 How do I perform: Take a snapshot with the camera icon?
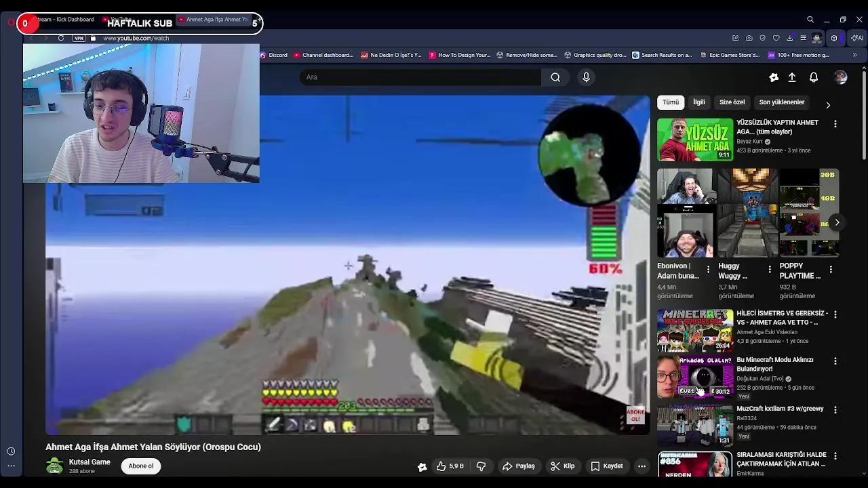[x=749, y=38]
